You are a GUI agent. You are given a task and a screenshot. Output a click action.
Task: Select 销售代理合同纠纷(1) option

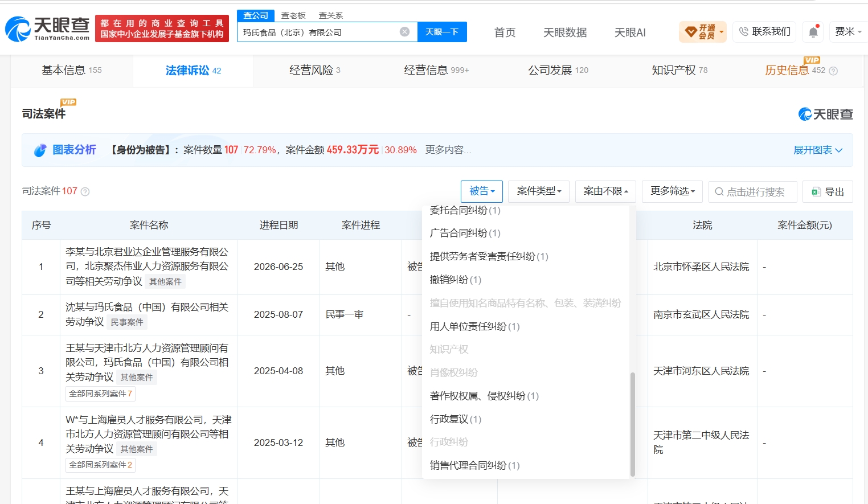[x=474, y=465]
